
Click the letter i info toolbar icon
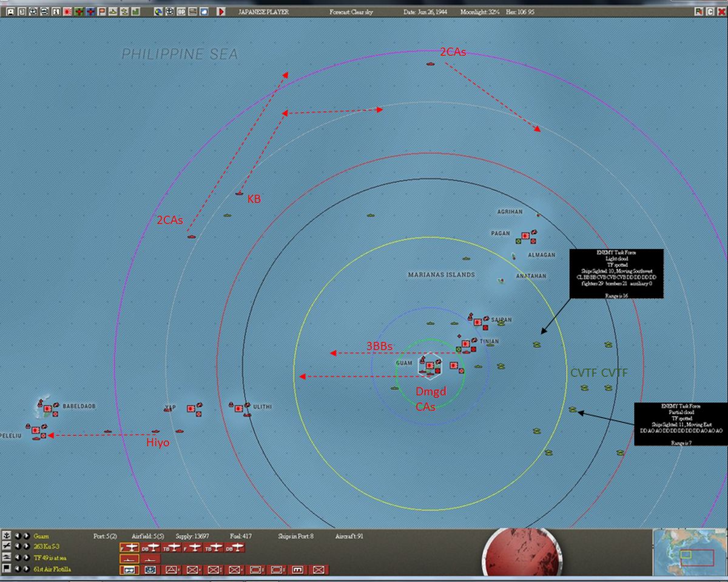[56, 12]
